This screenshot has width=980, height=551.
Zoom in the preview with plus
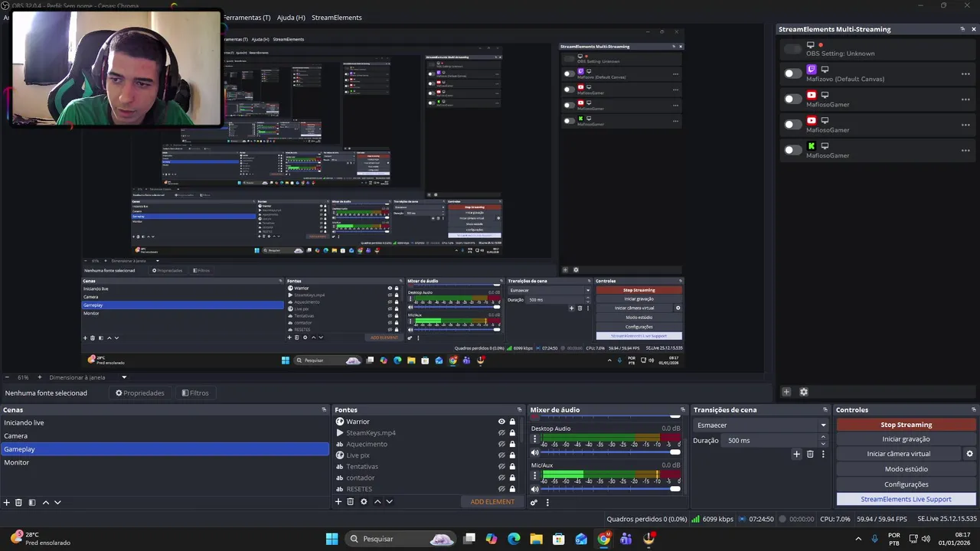(39, 377)
